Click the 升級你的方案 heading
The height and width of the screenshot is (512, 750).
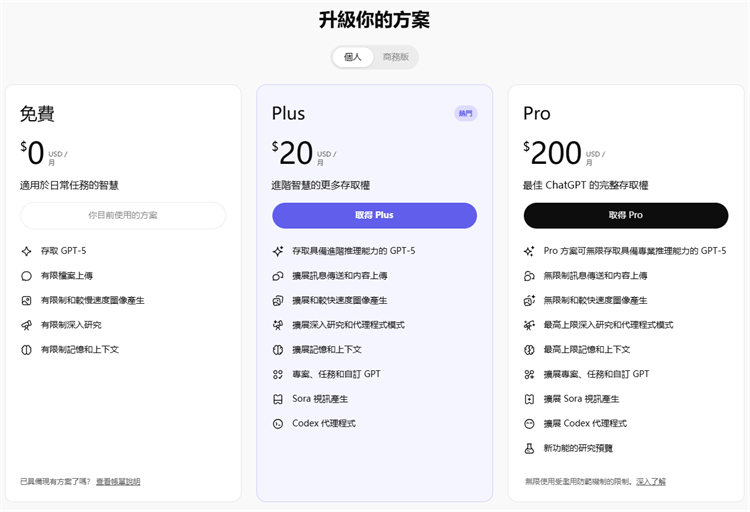[375, 20]
